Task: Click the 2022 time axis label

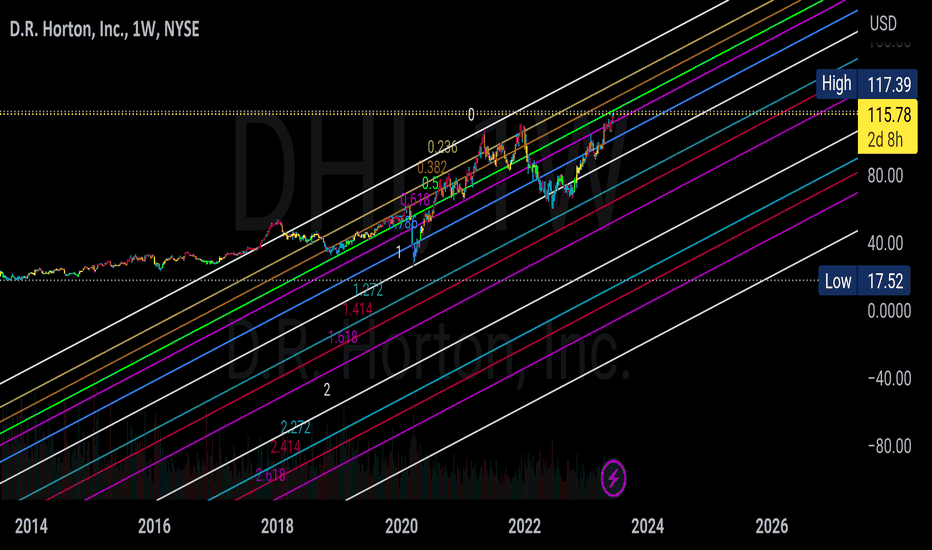Action: [x=524, y=526]
